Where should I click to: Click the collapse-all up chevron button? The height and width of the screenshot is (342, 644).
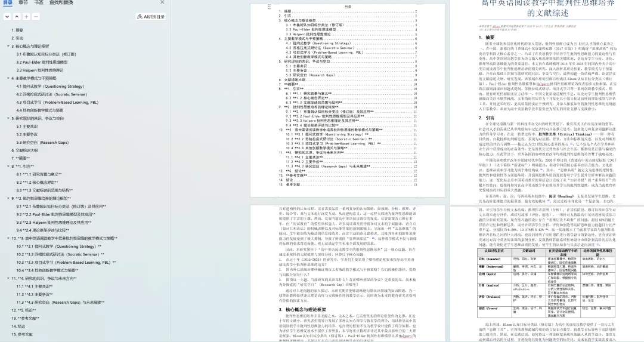pyautogui.click(x=17, y=17)
